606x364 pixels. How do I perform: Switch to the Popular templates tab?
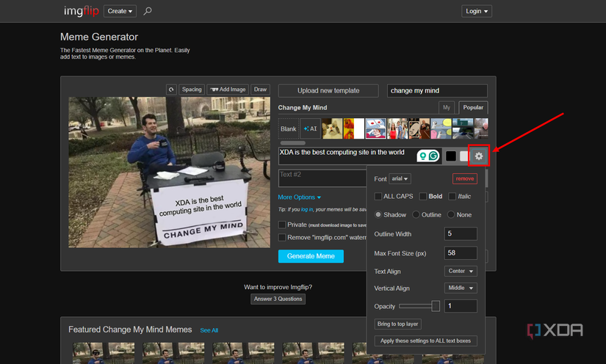pyautogui.click(x=472, y=107)
